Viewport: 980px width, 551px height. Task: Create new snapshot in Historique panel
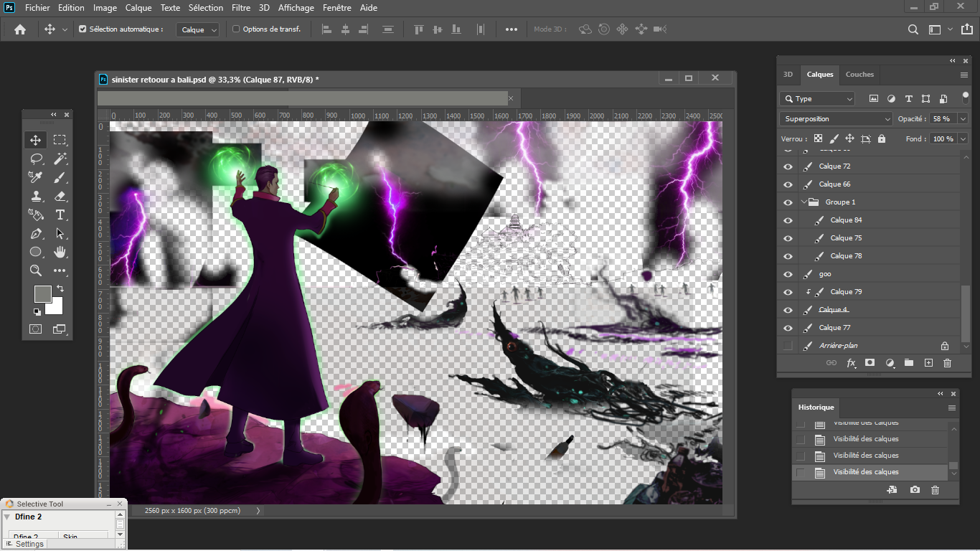tap(915, 490)
